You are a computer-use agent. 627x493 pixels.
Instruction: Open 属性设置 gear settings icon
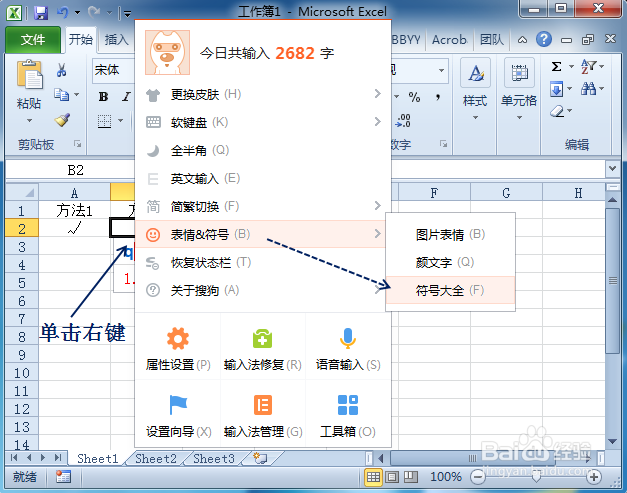click(x=178, y=339)
